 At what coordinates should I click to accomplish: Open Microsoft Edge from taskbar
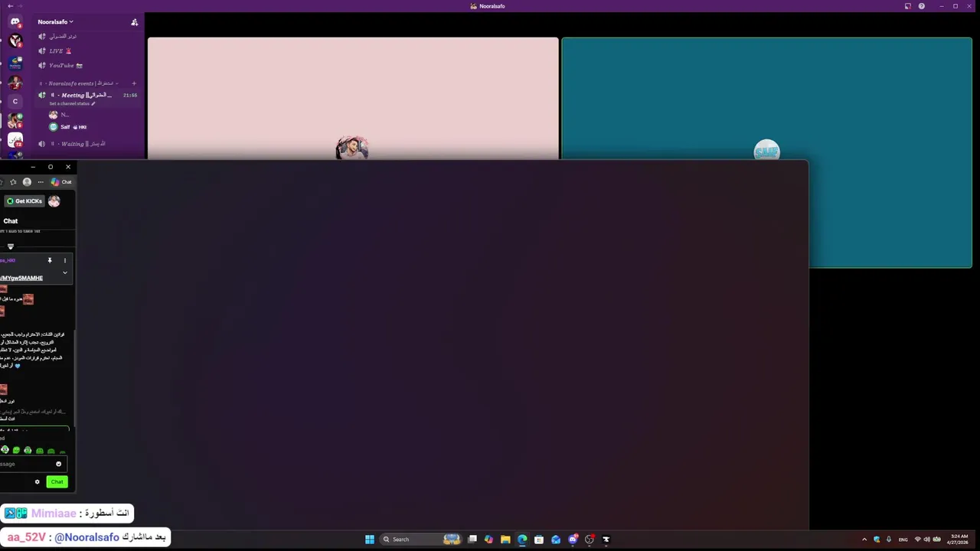[x=522, y=540]
